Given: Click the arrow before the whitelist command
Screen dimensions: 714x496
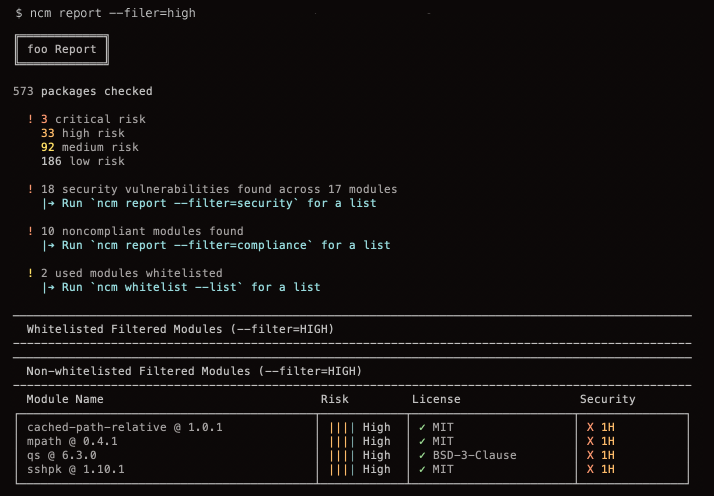Looking at the screenshot, I should [x=48, y=287].
